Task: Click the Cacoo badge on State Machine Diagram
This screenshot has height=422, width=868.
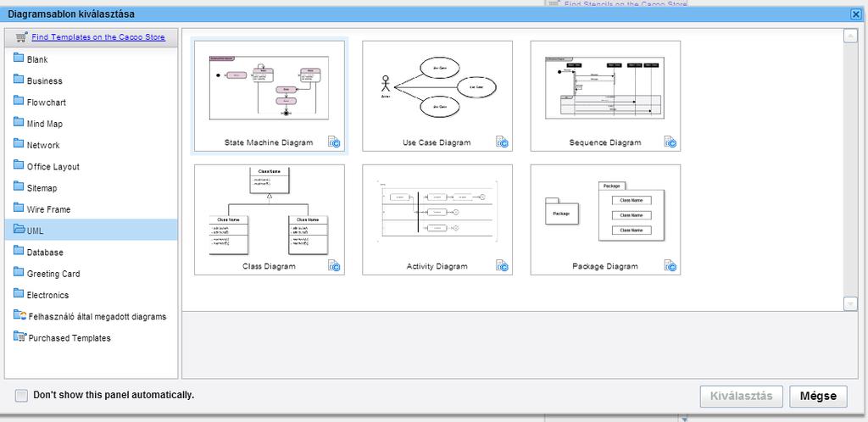Action: pyautogui.click(x=334, y=142)
